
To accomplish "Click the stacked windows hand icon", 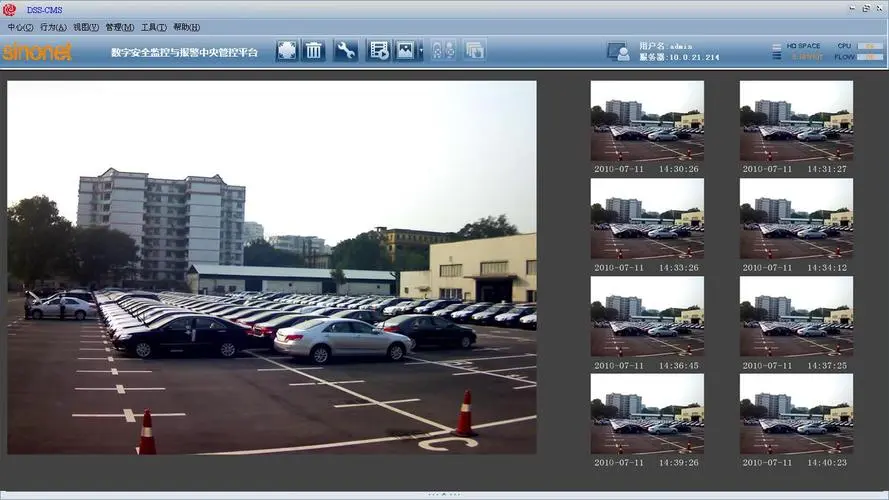I will coord(474,50).
